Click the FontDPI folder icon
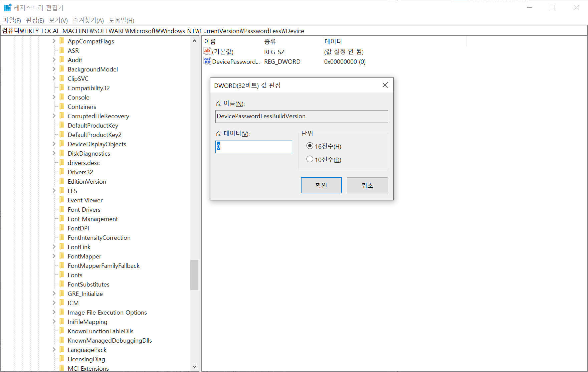Image resolution: width=588 pixels, height=372 pixels. tap(62, 228)
